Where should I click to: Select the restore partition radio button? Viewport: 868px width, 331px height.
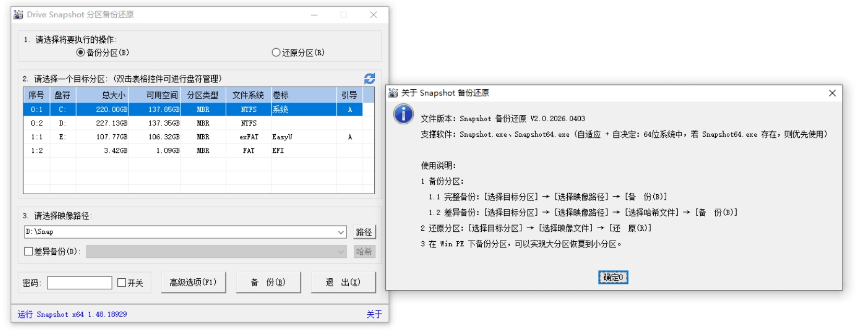tap(276, 53)
